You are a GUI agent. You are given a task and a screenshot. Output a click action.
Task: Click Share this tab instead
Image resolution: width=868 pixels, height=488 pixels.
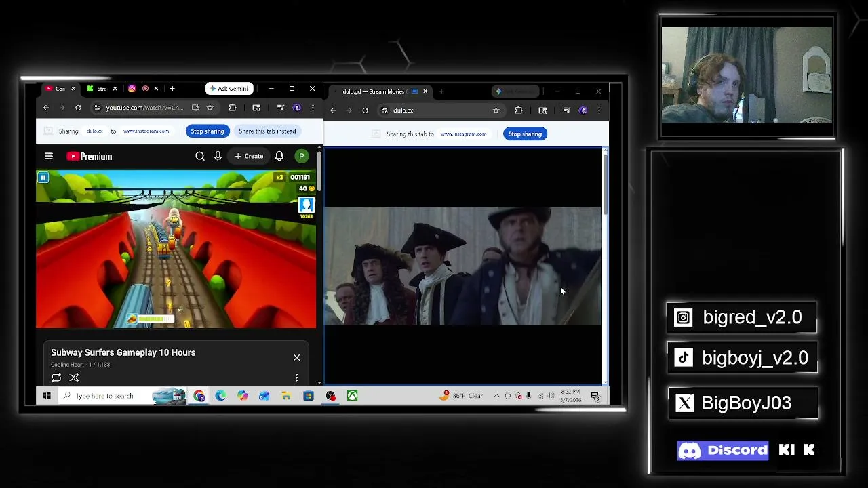pyautogui.click(x=267, y=131)
